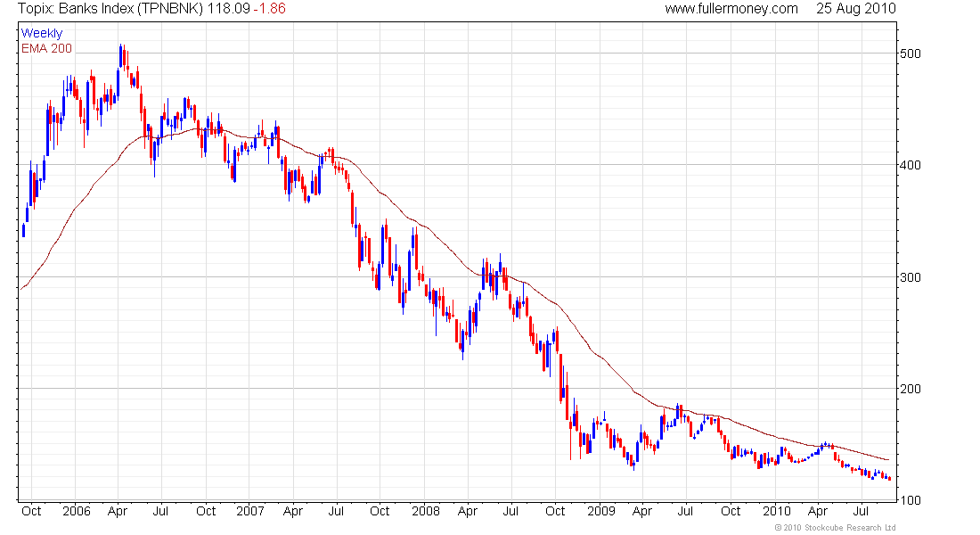Click the 2009 year label on time axis
The width and height of the screenshot is (980, 535).
point(601,511)
